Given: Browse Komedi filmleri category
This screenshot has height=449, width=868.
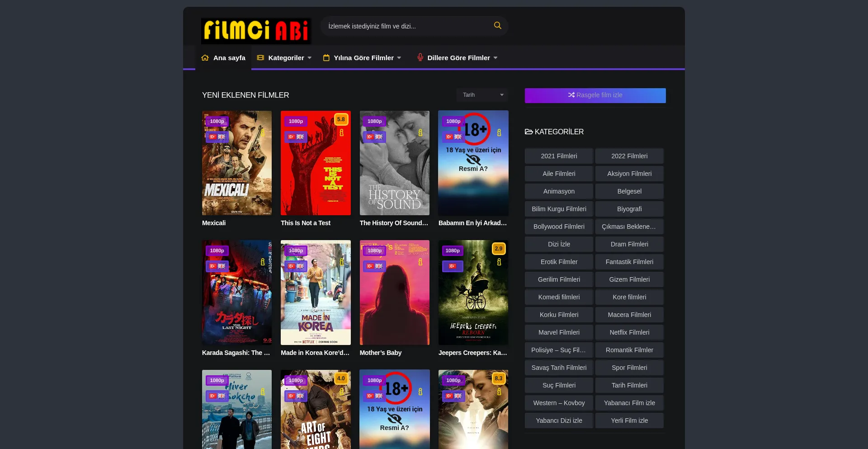Looking at the screenshot, I should [559, 297].
